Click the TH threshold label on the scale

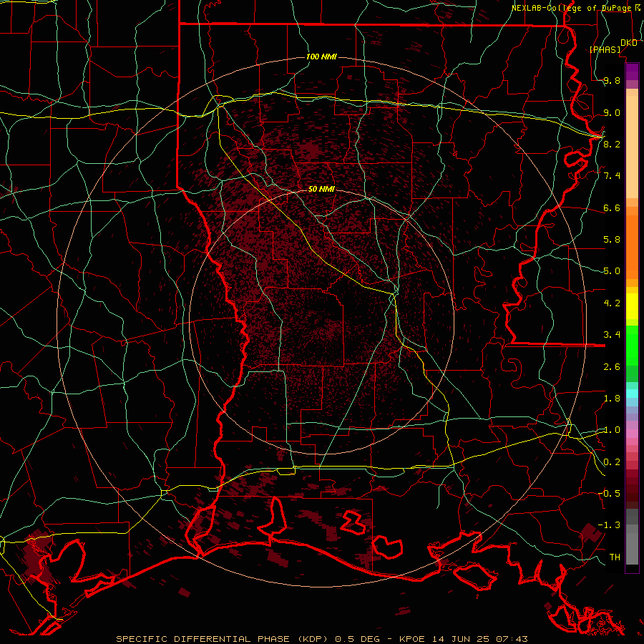point(615,557)
